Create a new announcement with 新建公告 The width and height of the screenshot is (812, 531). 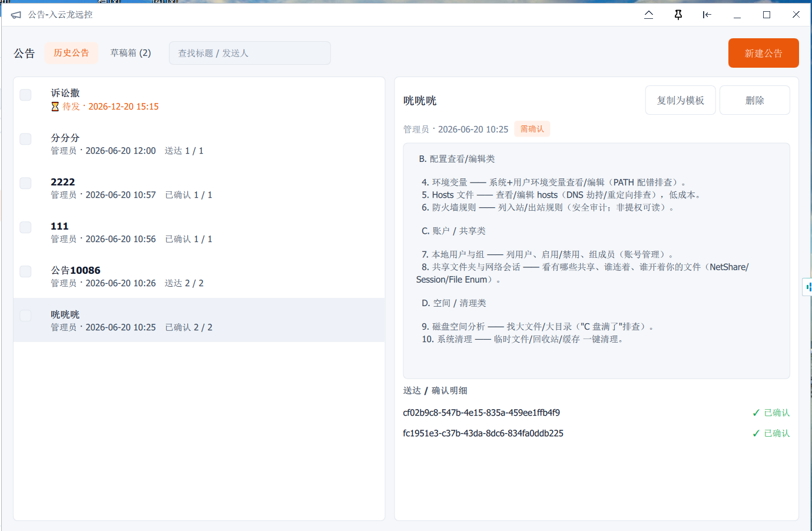click(763, 53)
